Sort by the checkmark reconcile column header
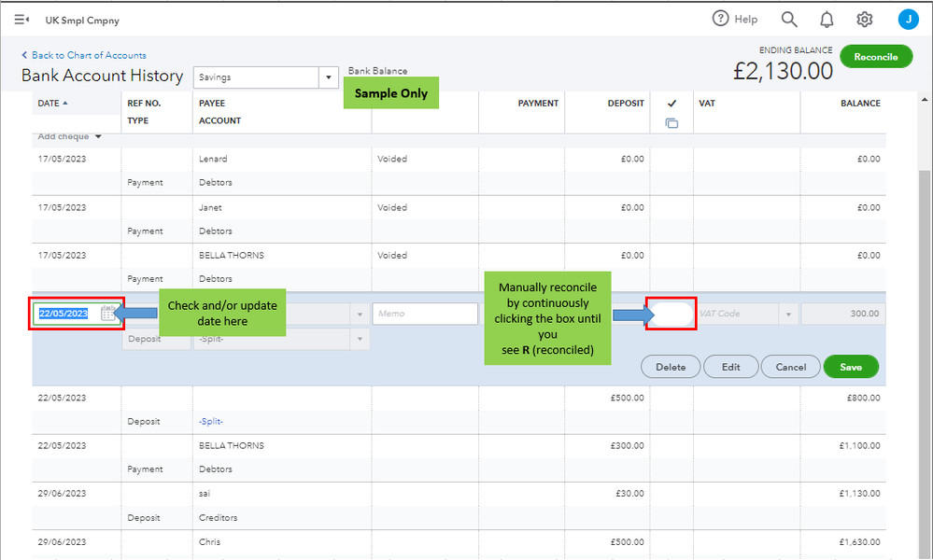This screenshot has width=933, height=560. pyautogui.click(x=671, y=103)
